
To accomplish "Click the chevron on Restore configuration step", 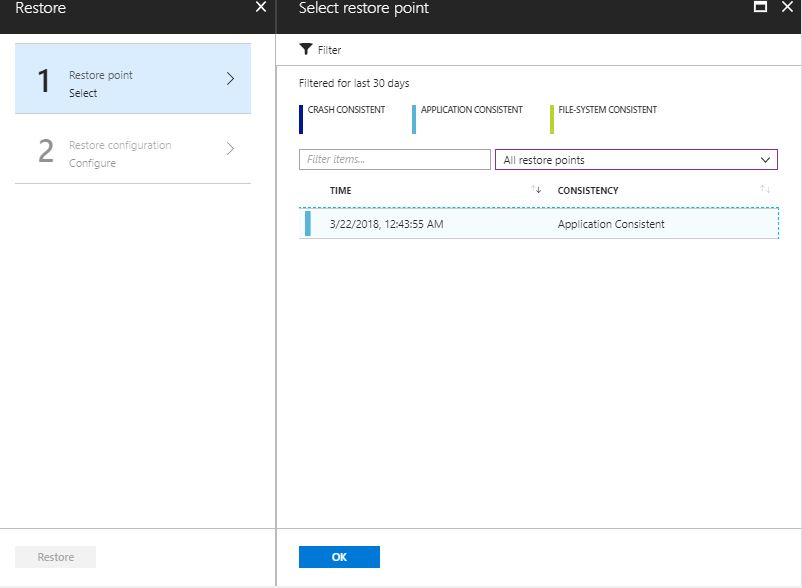I will 230,149.
